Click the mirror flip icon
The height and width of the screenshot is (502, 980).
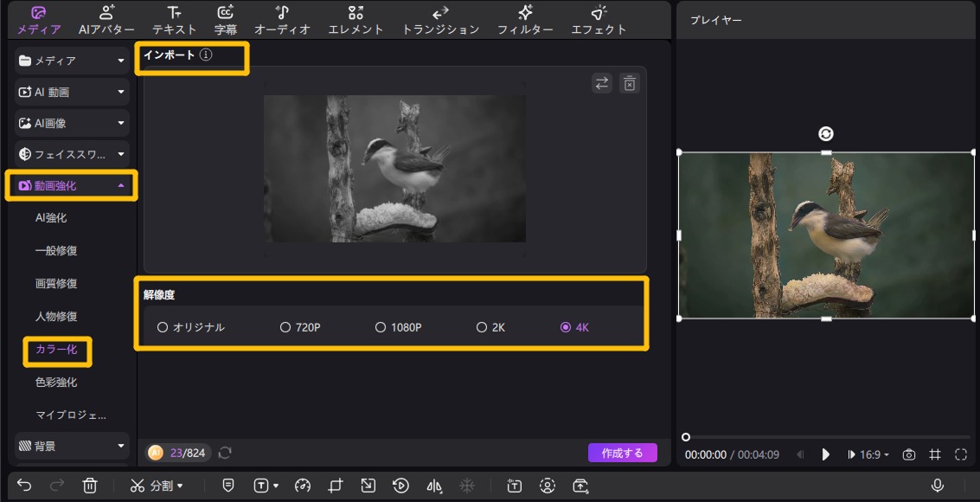[x=432, y=486]
